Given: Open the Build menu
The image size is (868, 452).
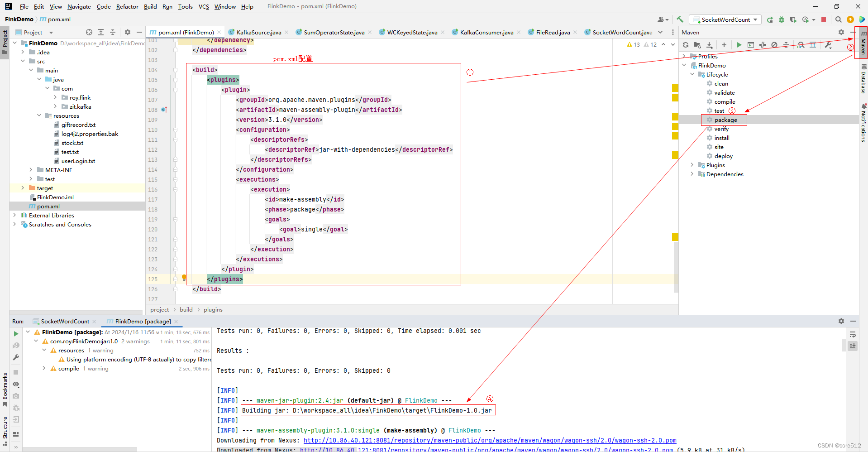Looking at the screenshot, I should tap(150, 6).
